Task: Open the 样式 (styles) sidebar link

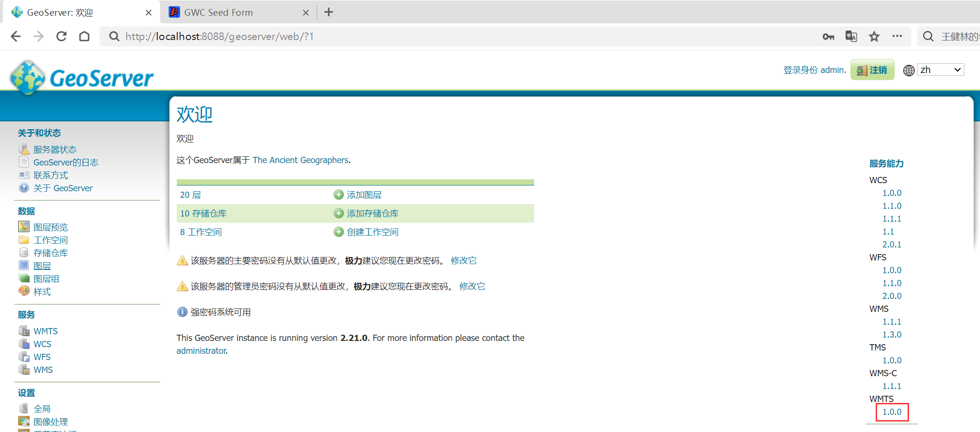Action: pos(42,291)
